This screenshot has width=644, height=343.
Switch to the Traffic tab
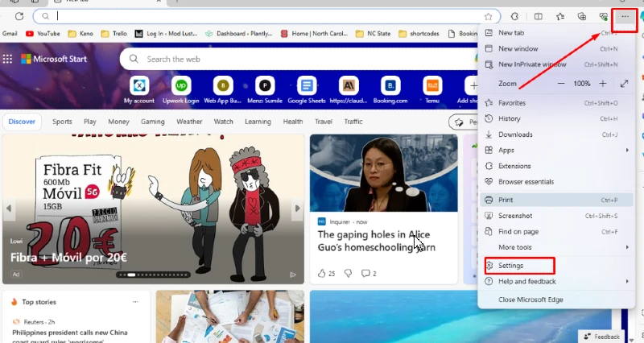tap(353, 122)
